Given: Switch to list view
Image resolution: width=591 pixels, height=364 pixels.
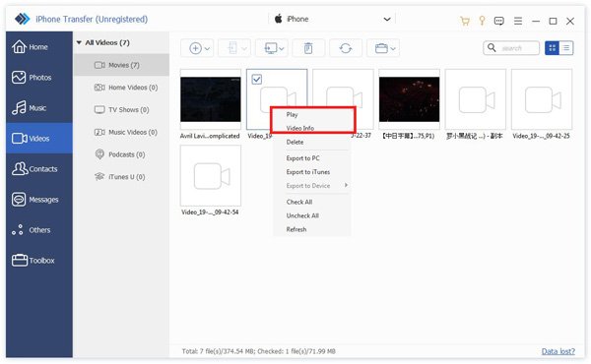Looking at the screenshot, I should pyautogui.click(x=566, y=48).
